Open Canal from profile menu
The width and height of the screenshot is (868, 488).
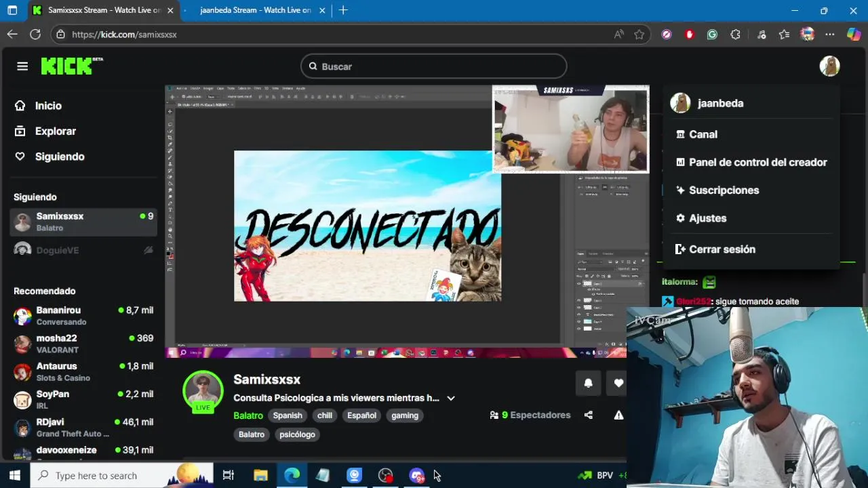point(703,134)
